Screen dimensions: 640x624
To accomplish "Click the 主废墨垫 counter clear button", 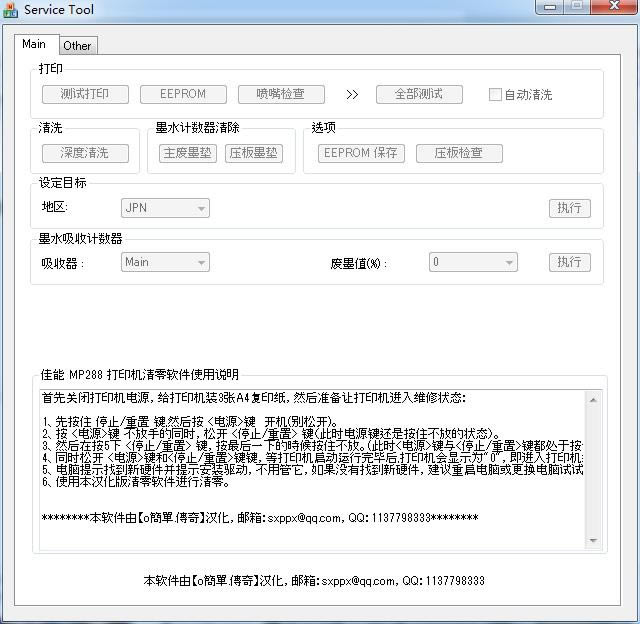I will (188, 153).
